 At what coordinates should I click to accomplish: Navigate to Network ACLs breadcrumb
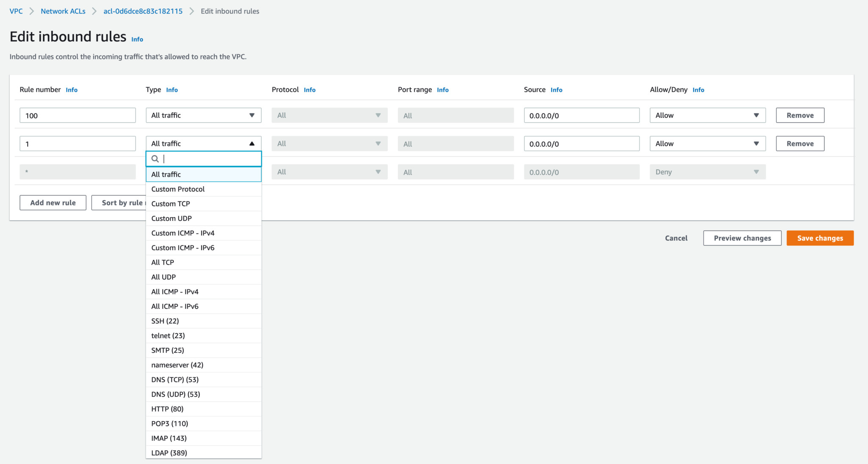pos(62,11)
